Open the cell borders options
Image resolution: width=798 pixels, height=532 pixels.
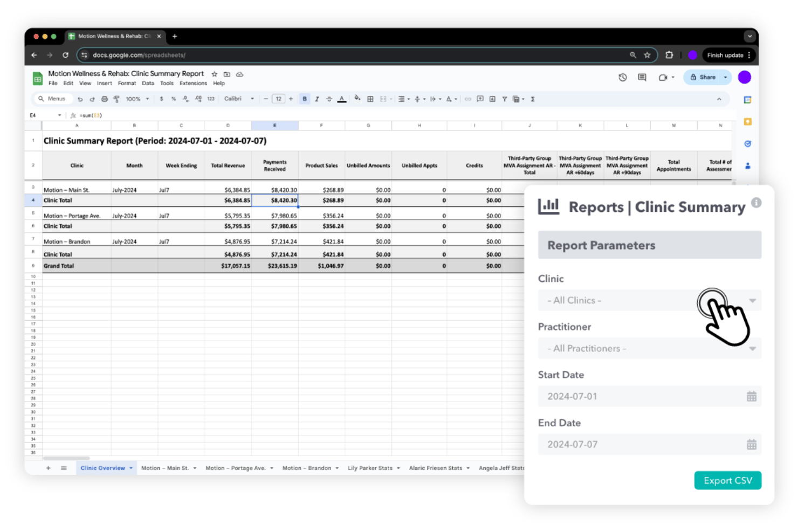click(370, 99)
